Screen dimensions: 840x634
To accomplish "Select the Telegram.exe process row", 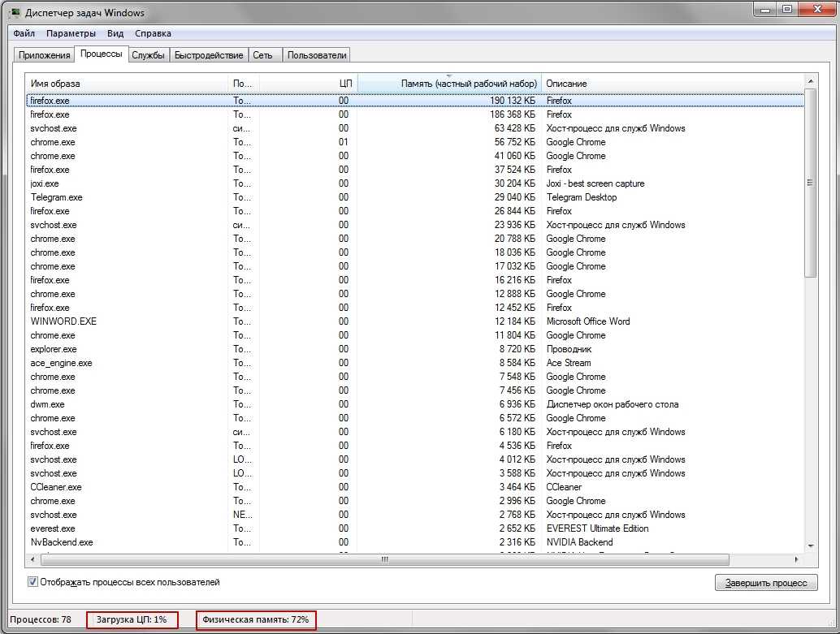I will pos(57,197).
